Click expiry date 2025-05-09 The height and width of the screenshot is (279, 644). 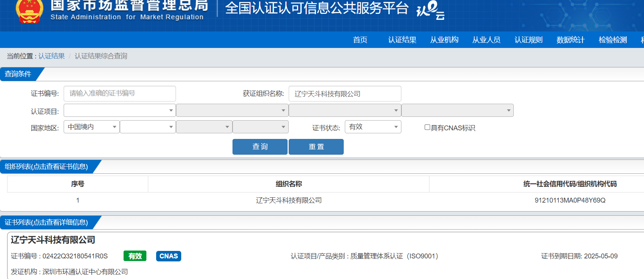pos(601,256)
